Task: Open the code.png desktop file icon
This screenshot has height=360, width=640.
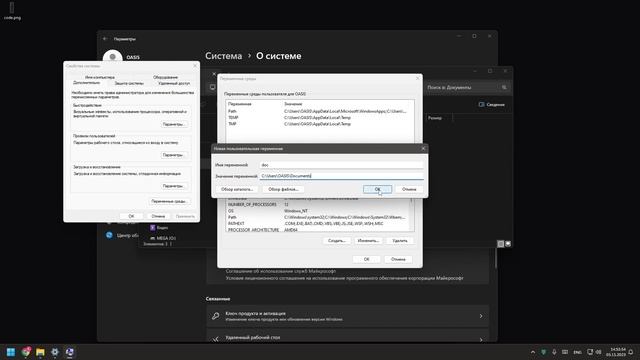Action: (x=12, y=11)
